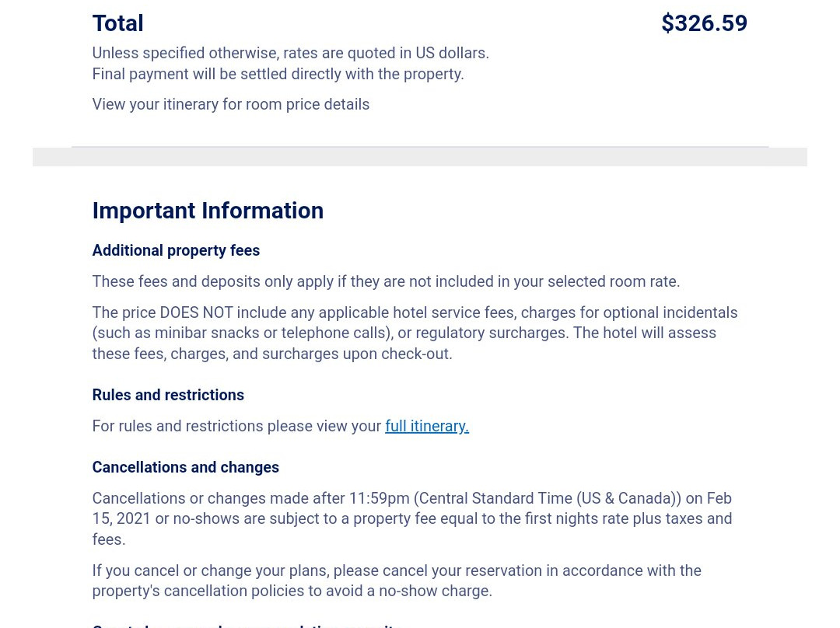Click the Total label

tap(118, 23)
